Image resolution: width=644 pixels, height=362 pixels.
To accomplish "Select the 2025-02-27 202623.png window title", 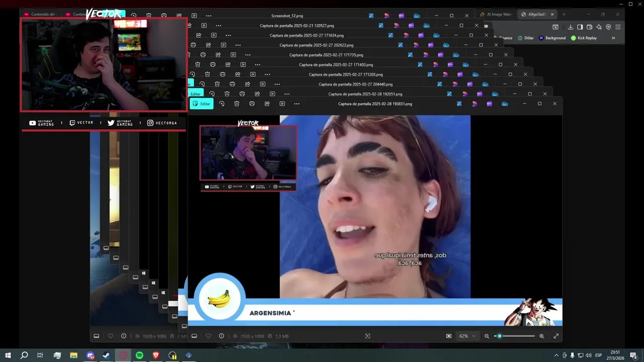I will coord(316,45).
